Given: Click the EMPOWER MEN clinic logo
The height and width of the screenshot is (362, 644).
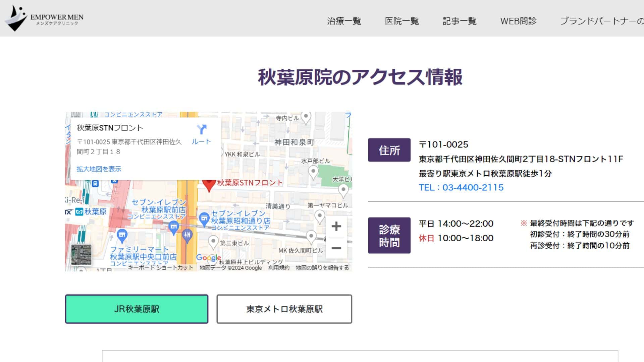Looking at the screenshot, I should pyautogui.click(x=44, y=18).
